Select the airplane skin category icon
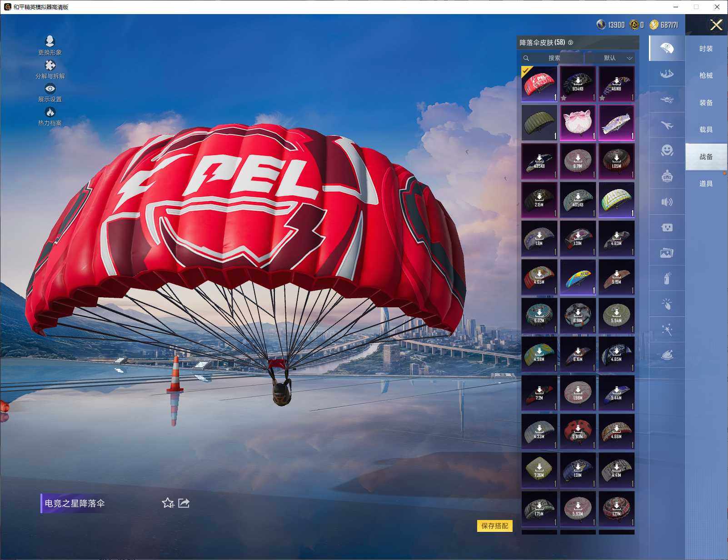Image resolution: width=728 pixels, height=560 pixels. pos(667,125)
